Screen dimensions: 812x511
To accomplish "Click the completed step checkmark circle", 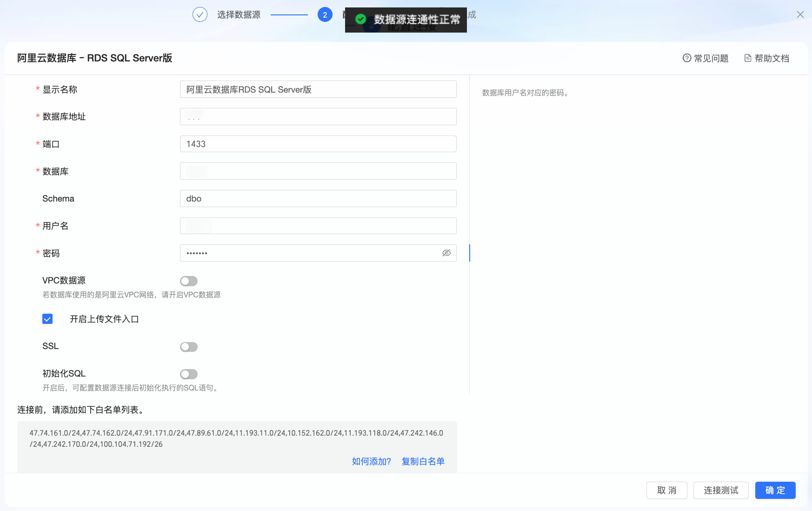I will [x=200, y=14].
